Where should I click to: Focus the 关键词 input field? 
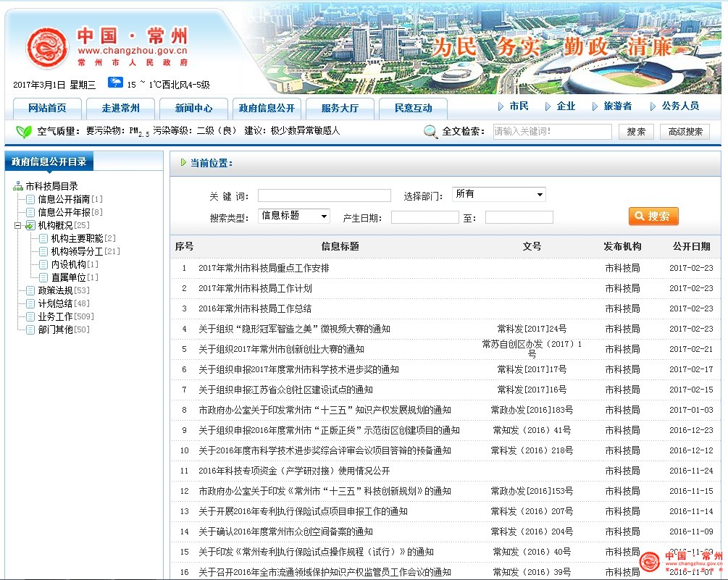pos(324,196)
